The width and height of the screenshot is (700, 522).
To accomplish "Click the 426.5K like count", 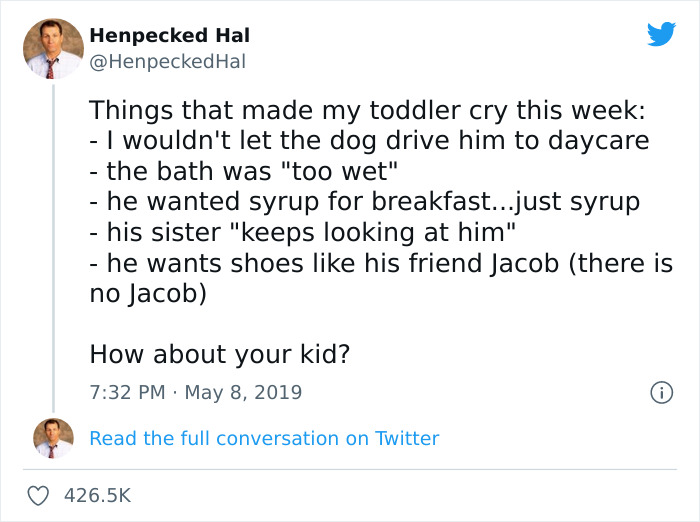I will (97, 495).
